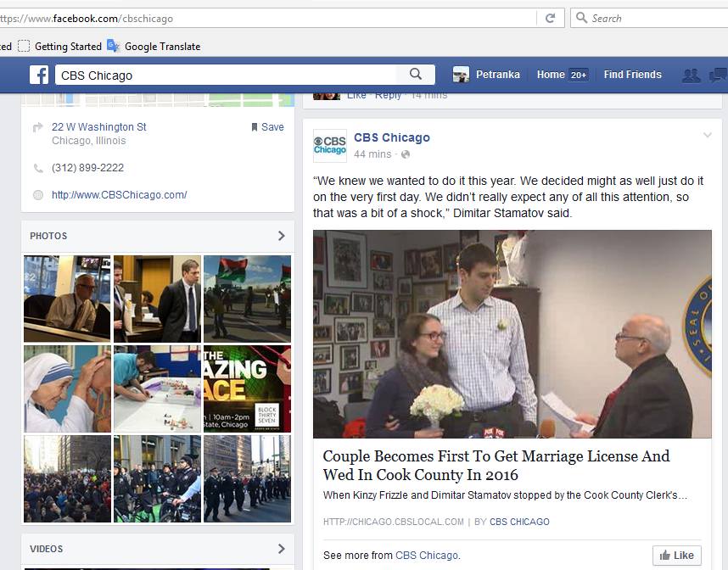Viewport: 728px width, 570px height.
Task: Focus the Facebook search field
Action: click(x=229, y=75)
